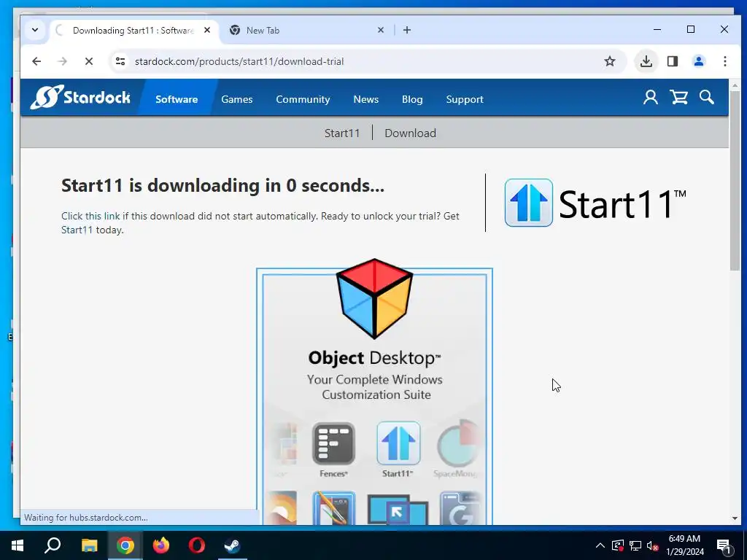Bookmark this page with star icon

pyautogui.click(x=610, y=61)
